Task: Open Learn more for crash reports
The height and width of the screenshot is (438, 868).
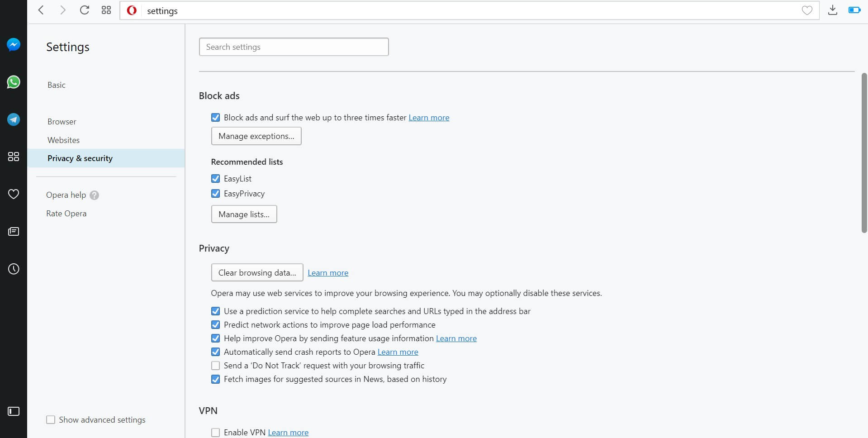Action: coord(398,352)
